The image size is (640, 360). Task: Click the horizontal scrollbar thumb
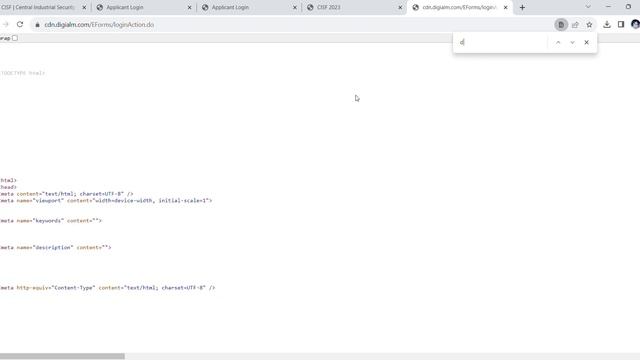[x=62, y=356]
